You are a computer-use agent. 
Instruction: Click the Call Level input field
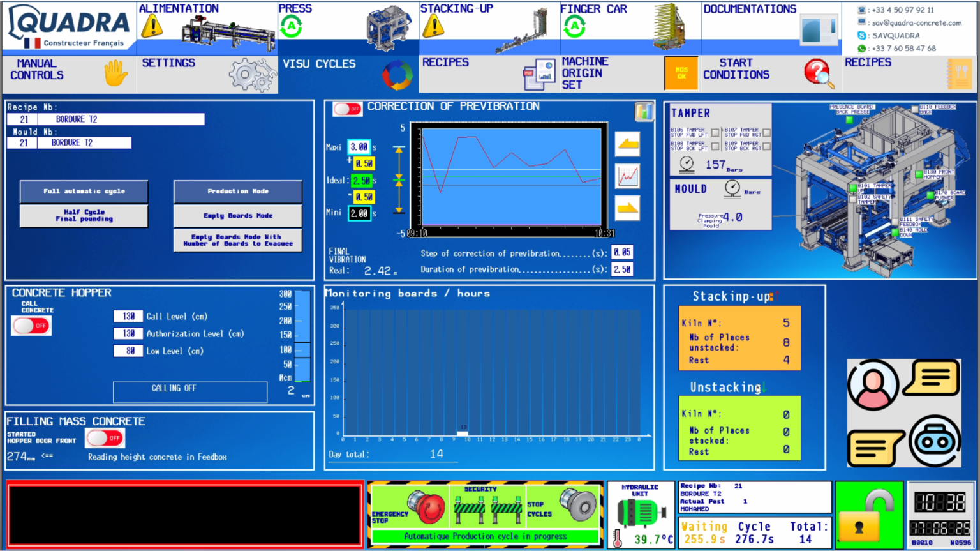coord(128,316)
